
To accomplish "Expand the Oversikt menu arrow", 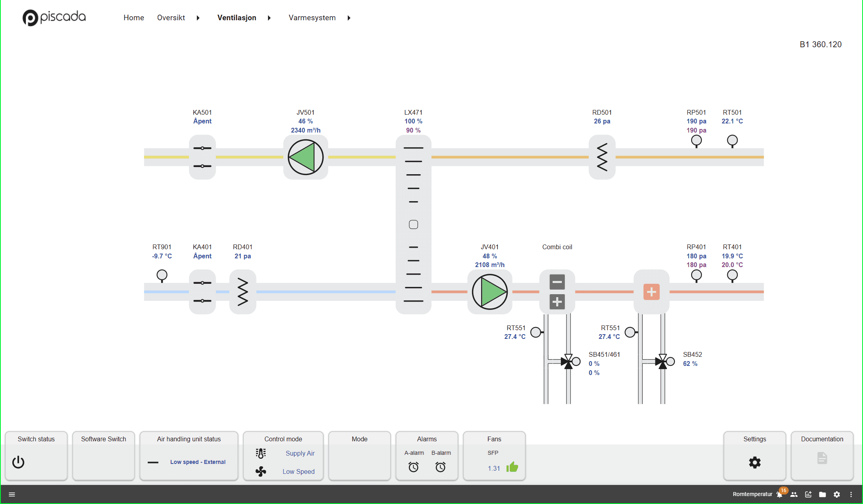I will (198, 18).
